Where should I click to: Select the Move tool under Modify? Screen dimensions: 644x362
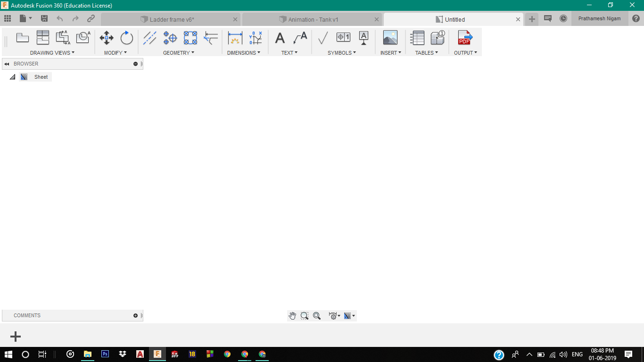tap(106, 38)
